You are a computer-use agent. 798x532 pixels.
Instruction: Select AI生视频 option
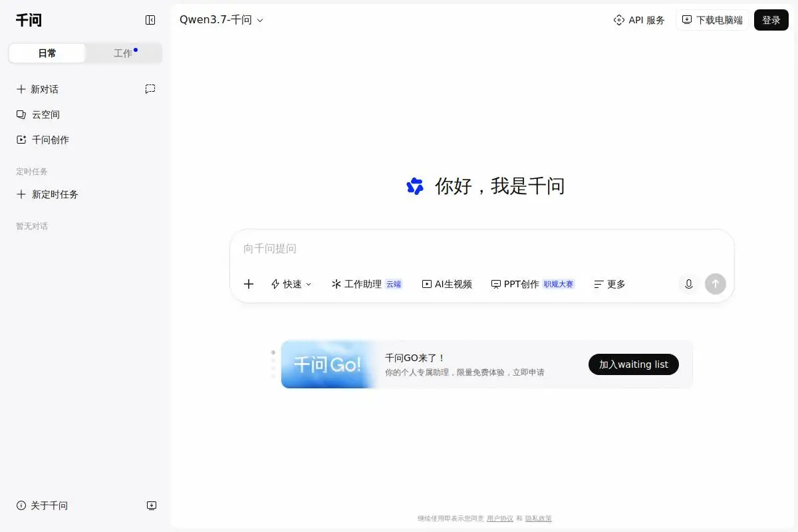[447, 284]
